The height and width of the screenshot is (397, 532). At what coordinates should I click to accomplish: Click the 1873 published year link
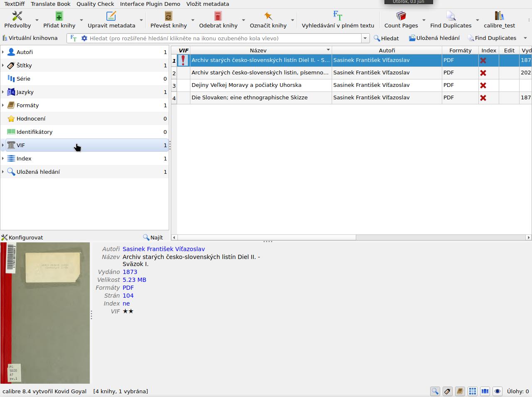(130, 272)
